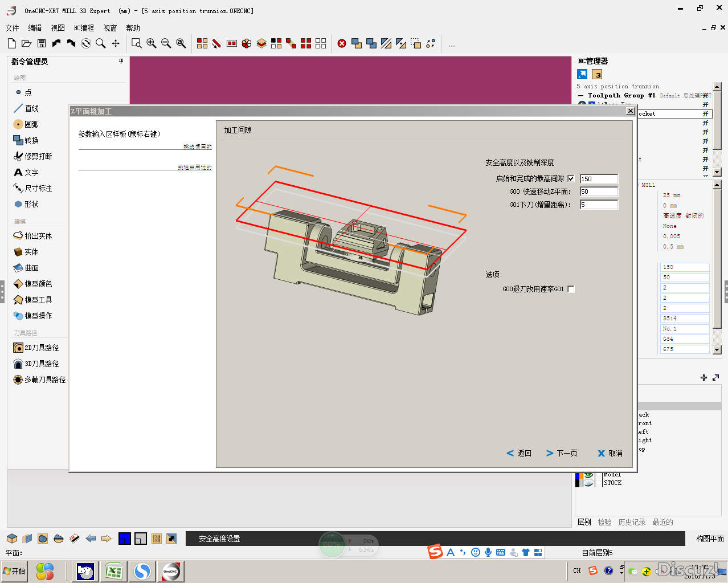Switch to the 检验 tab

pyautogui.click(x=604, y=522)
